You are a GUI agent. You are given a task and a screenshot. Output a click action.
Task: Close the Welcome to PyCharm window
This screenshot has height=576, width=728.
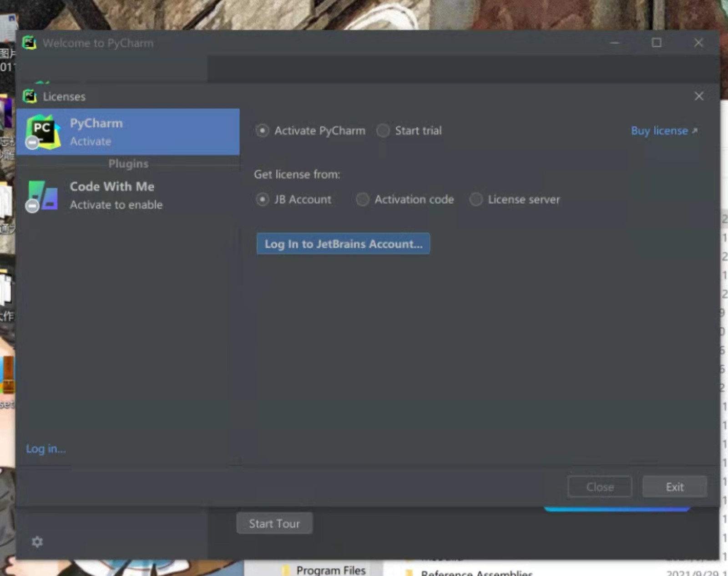point(698,43)
